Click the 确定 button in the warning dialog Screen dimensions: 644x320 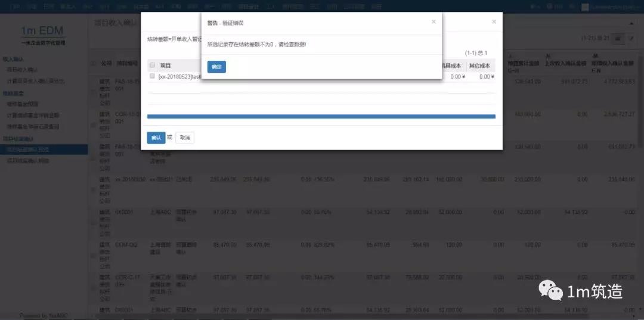pyautogui.click(x=216, y=67)
